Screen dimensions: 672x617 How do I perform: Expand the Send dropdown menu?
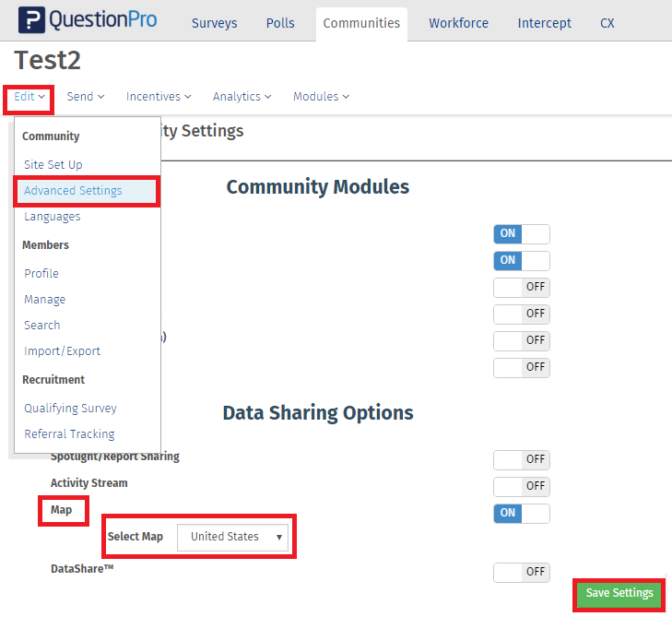point(86,97)
